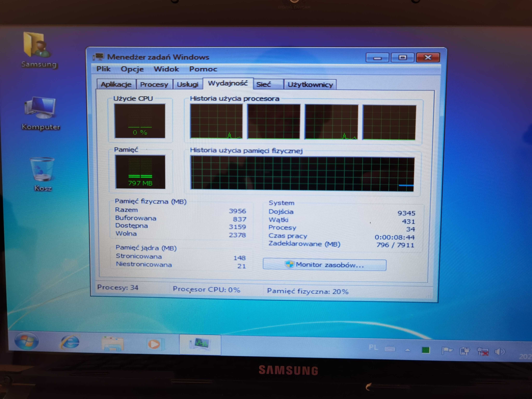
Task: Click the physical memory history graph
Action: pyautogui.click(x=302, y=174)
